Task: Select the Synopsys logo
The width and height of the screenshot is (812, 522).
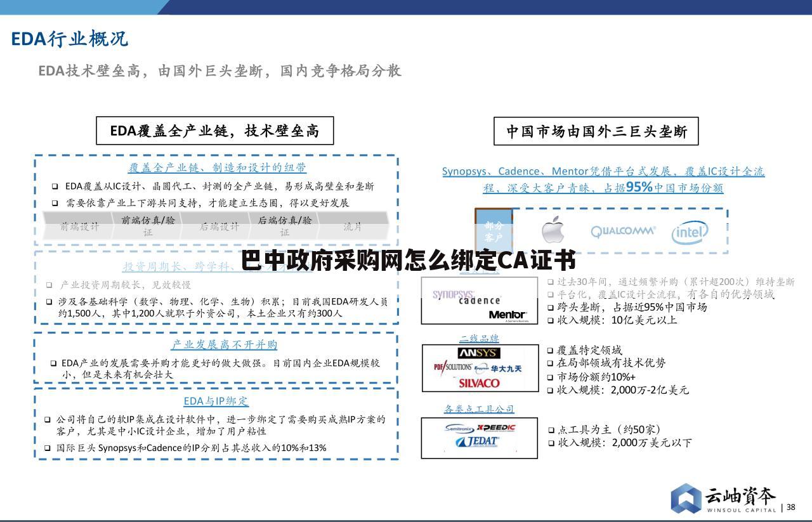Action: point(454,295)
